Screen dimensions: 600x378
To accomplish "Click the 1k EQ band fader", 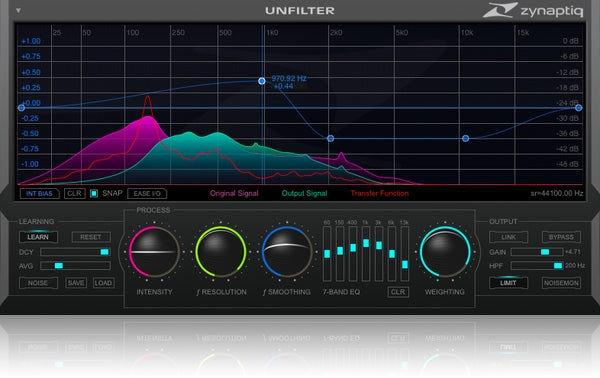I will coord(366,254).
